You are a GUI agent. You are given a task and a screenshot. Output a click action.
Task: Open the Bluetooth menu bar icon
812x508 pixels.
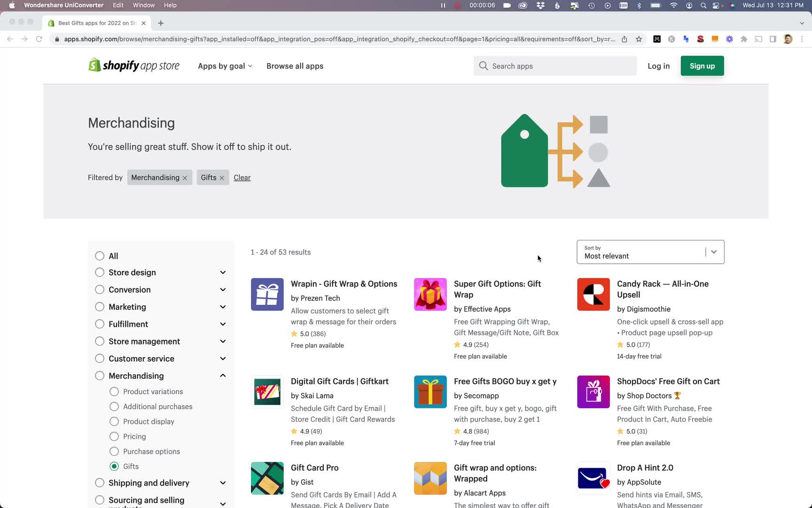[639, 5]
